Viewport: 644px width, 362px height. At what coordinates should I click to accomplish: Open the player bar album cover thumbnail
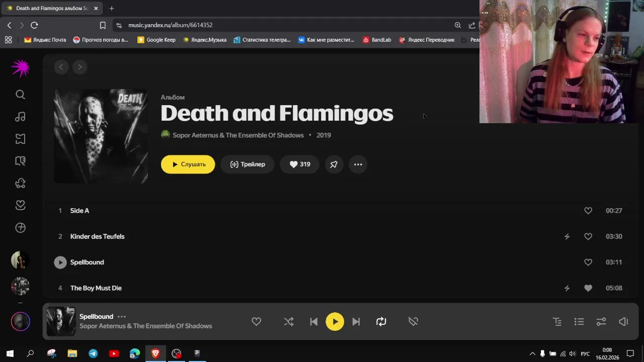61,321
